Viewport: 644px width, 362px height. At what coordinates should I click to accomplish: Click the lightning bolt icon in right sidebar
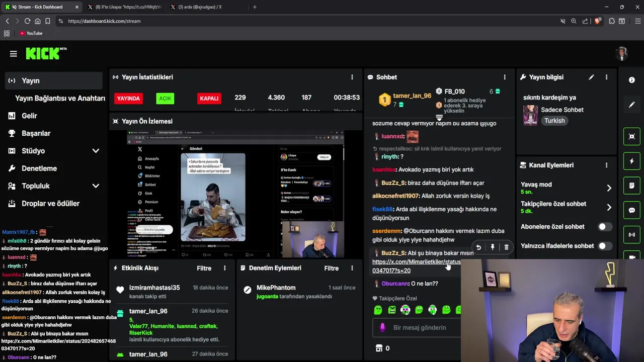632,161
